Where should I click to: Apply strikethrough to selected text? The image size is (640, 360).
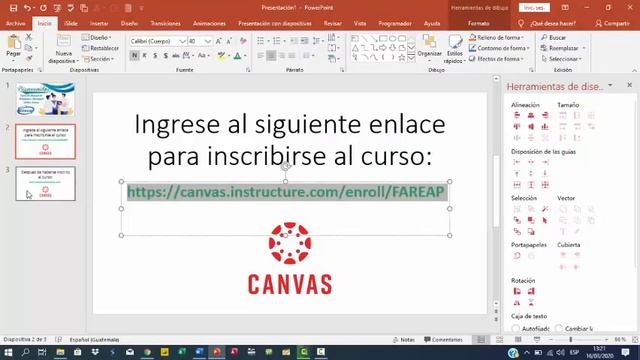[176, 56]
